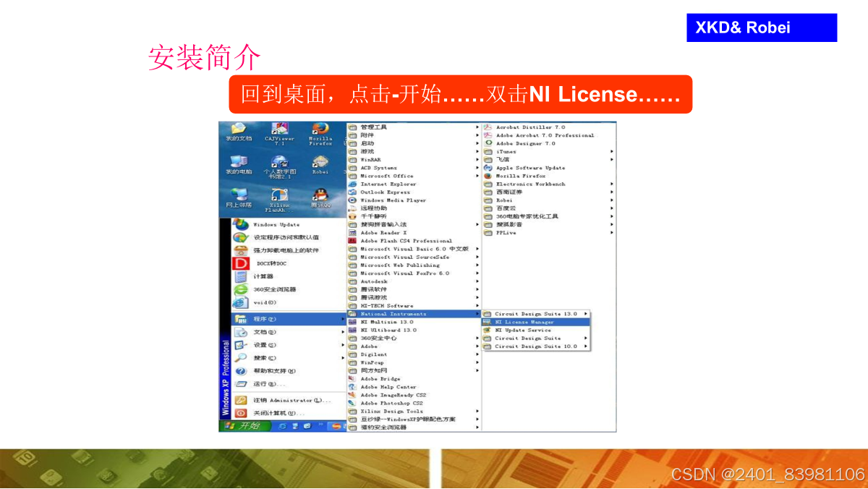868x489 pixels.
Task: Click Microsoft Visual Basic 6.0 中文版
Action: pos(414,249)
